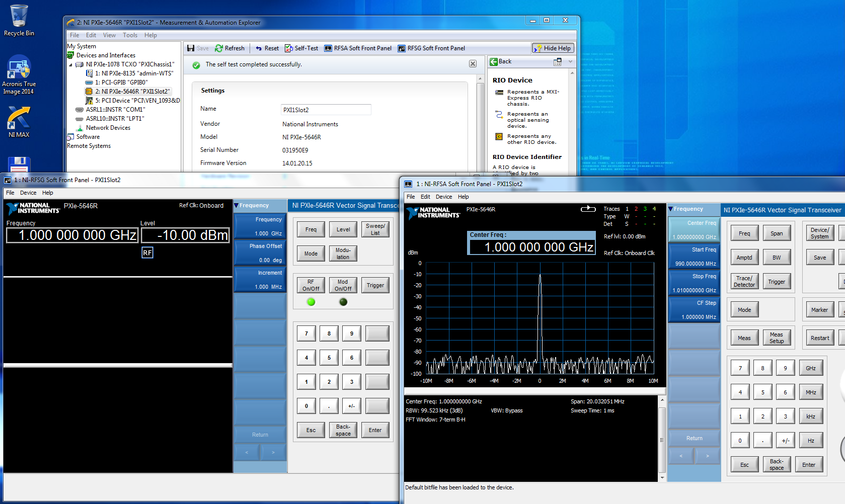This screenshot has height=504, width=845.
Task: Open the View menu in MAX
Action: (x=109, y=35)
